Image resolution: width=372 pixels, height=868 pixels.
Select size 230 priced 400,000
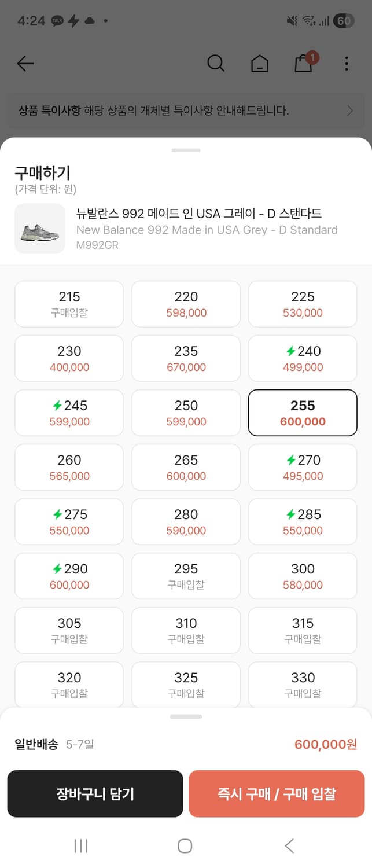(x=69, y=358)
